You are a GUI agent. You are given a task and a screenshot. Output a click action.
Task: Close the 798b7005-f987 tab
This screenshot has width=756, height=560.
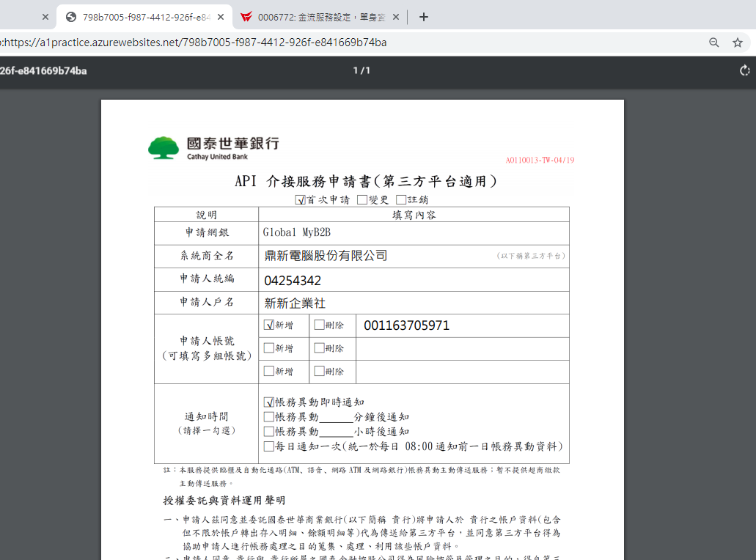pos(220,17)
